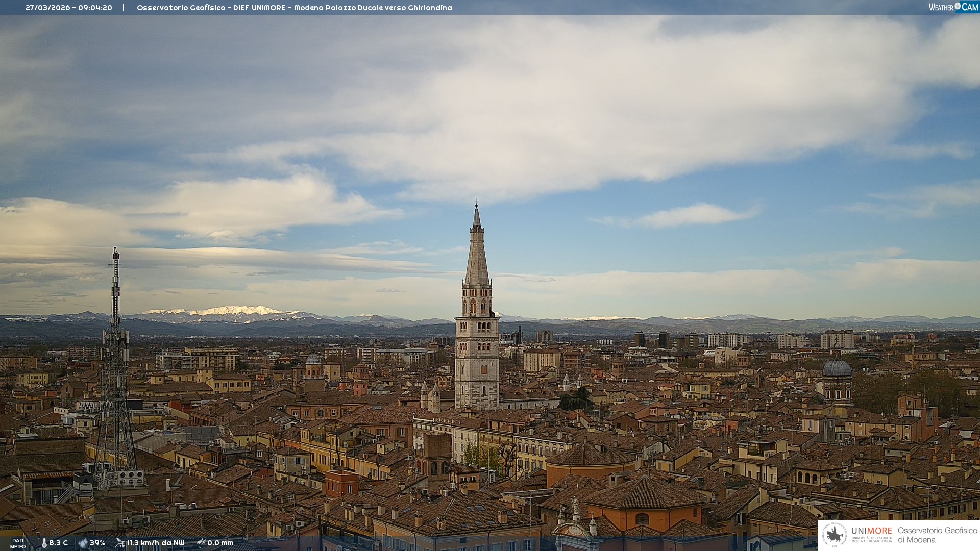The height and width of the screenshot is (551, 980).
Task: Click the date and time stamp
Action: pyautogui.click(x=69, y=8)
